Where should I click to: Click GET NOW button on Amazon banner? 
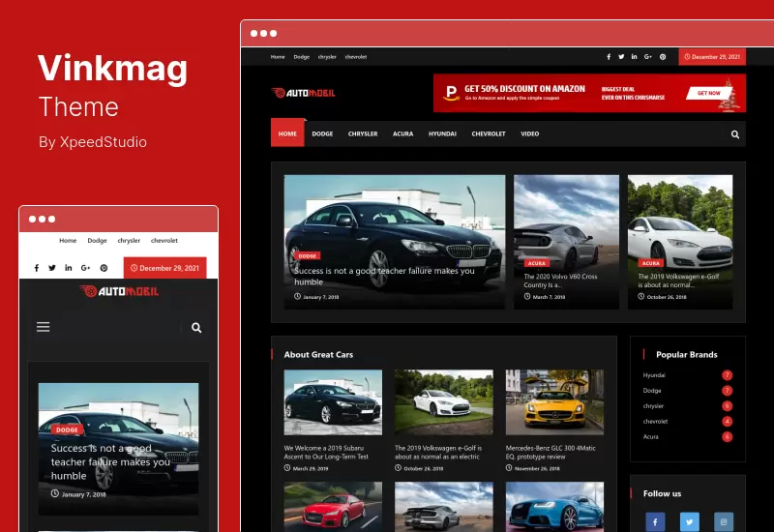tap(708, 93)
